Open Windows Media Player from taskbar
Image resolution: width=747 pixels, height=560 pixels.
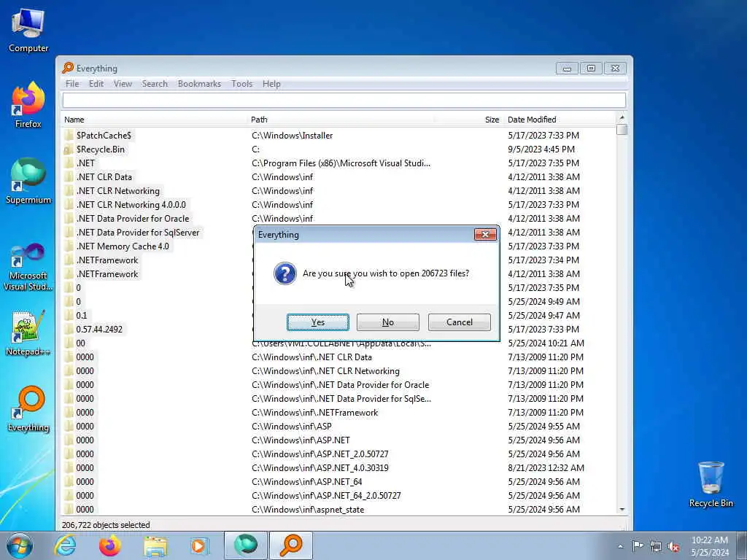point(199,545)
